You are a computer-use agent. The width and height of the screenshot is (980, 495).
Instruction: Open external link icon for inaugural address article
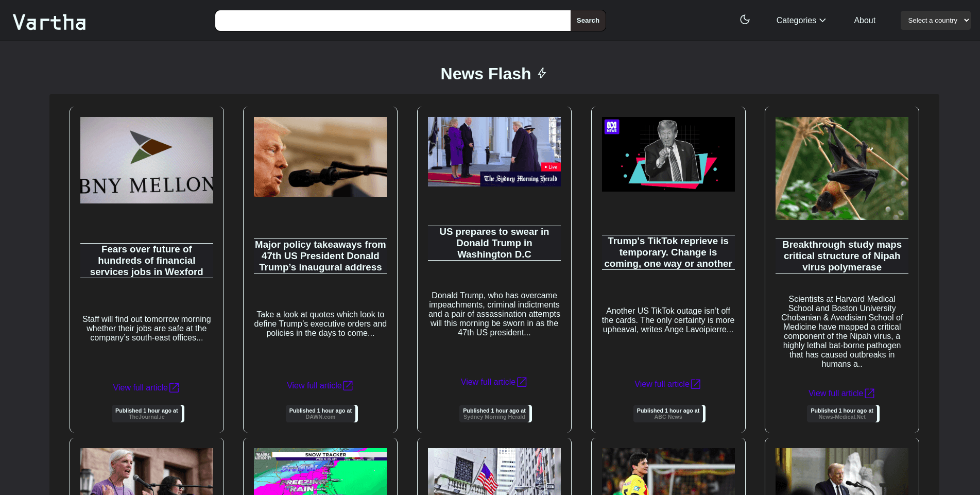coord(348,385)
